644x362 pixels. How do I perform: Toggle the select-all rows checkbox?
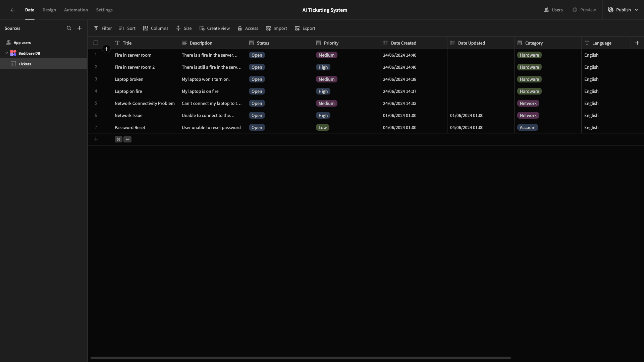tap(96, 43)
